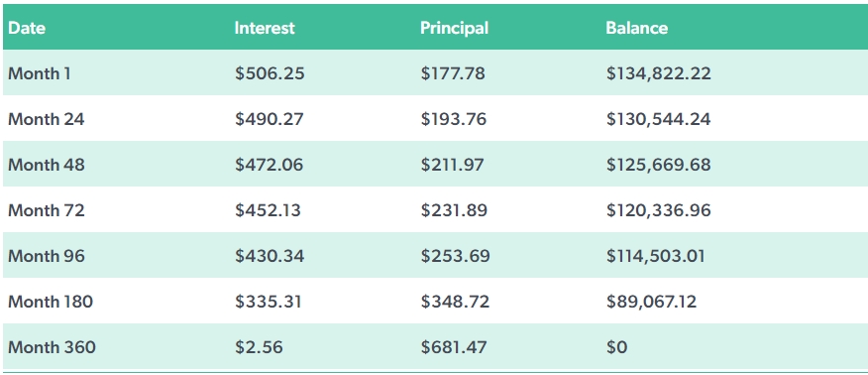Click the $506.25 interest cell
The height and width of the screenshot is (375, 868).
[270, 73]
